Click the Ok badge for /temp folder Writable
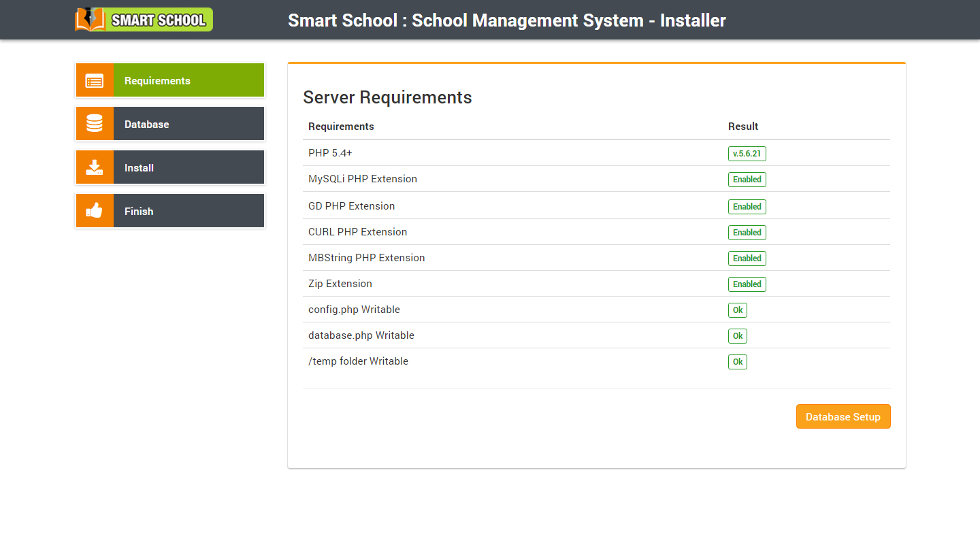 point(737,361)
